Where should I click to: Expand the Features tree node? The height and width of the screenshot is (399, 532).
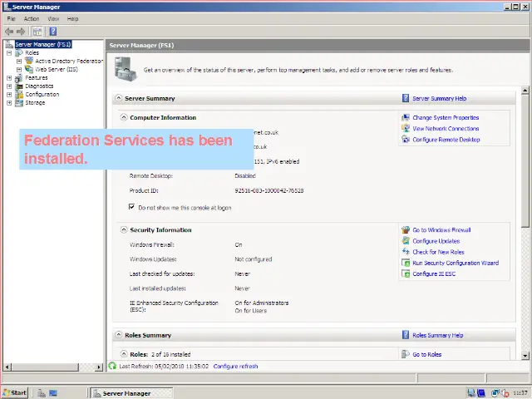coord(9,78)
